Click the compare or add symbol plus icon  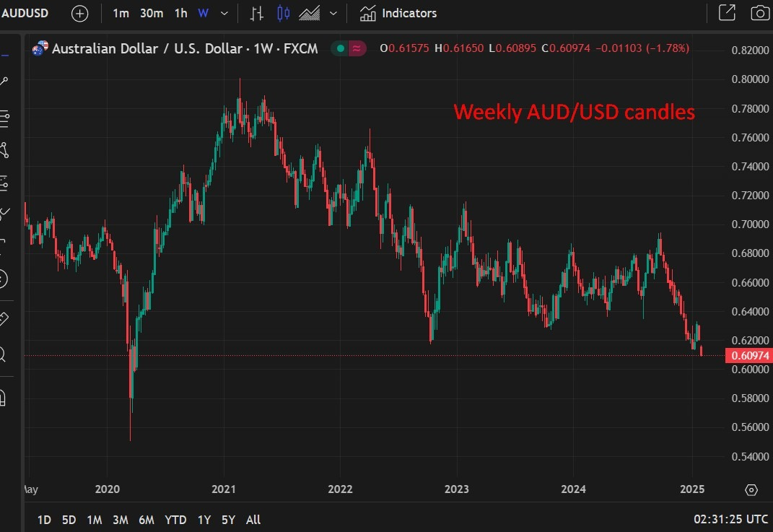click(80, 13)
